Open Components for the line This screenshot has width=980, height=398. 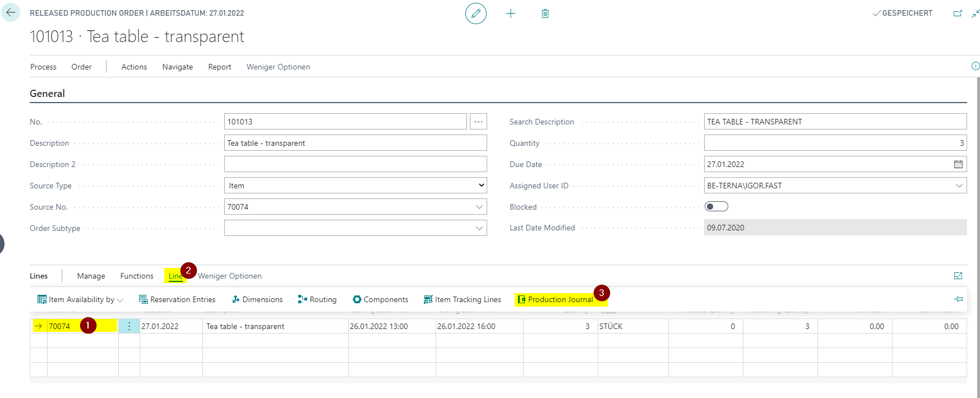380,299
